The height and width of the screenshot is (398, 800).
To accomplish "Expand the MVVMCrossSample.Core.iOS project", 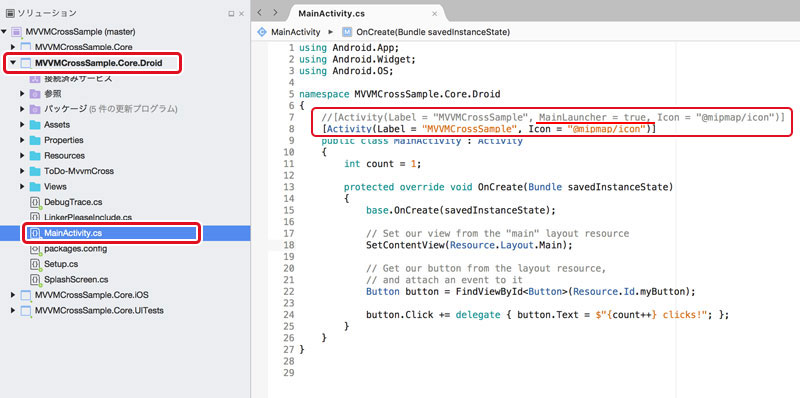I will 13,295.
